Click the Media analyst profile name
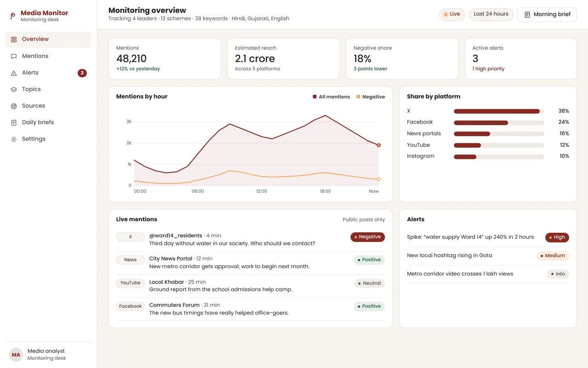Image resolution: width=588 pixels, height=368 pixels. click(x=46, y=351)
